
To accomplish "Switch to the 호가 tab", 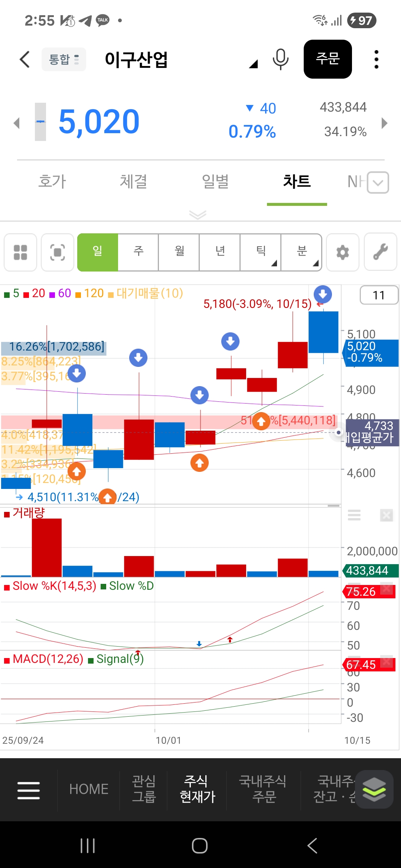I will point(52,182).
